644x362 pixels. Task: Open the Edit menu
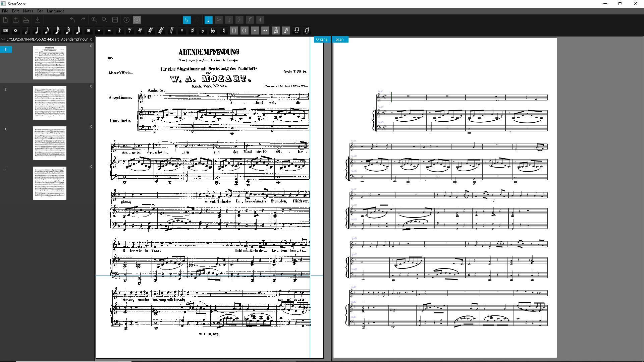[x=15, y=11]
